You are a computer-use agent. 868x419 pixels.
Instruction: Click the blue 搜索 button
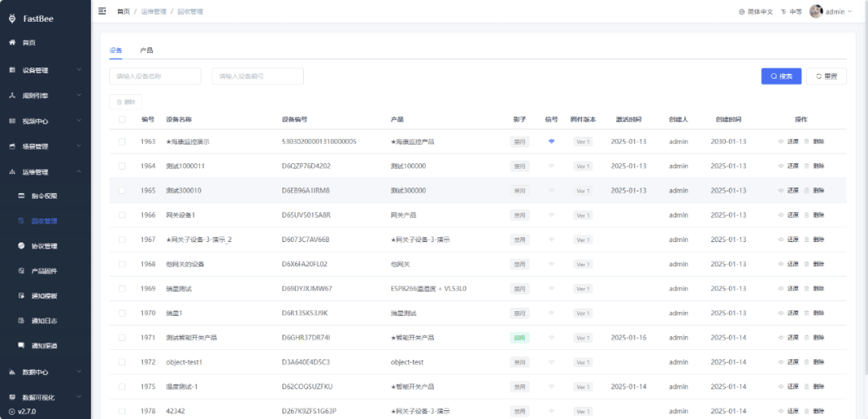(781, 76)
